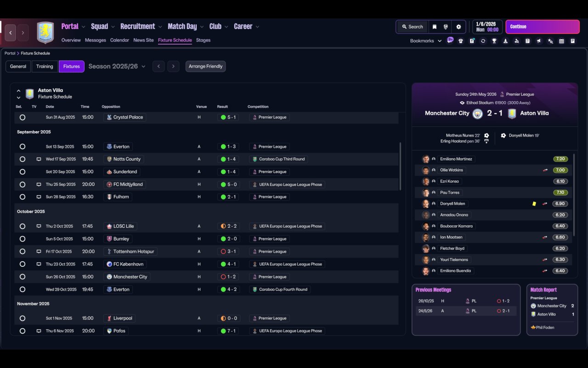Select the LOSC Lille fixture radio circle
This screenshot has width=588, height=368.
click(23, 226)
